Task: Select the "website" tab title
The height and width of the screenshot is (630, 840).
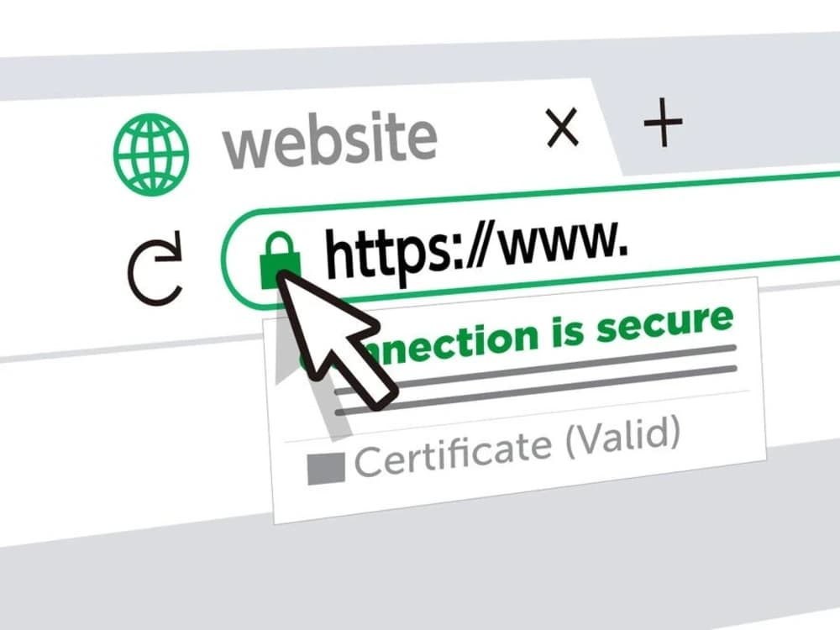Action: click(330, 139)
